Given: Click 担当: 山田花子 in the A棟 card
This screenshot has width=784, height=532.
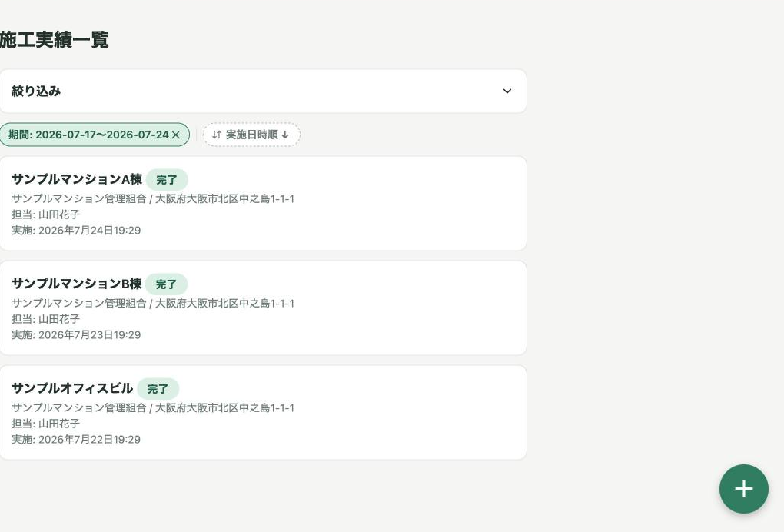Looking at the screenshot, I should pos(45,214).
